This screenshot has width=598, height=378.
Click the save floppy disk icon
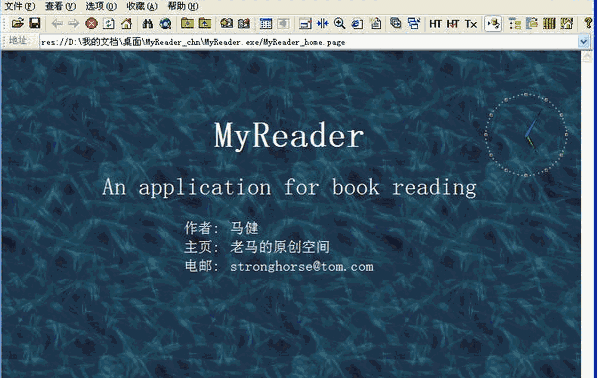(x=35, y=24)
